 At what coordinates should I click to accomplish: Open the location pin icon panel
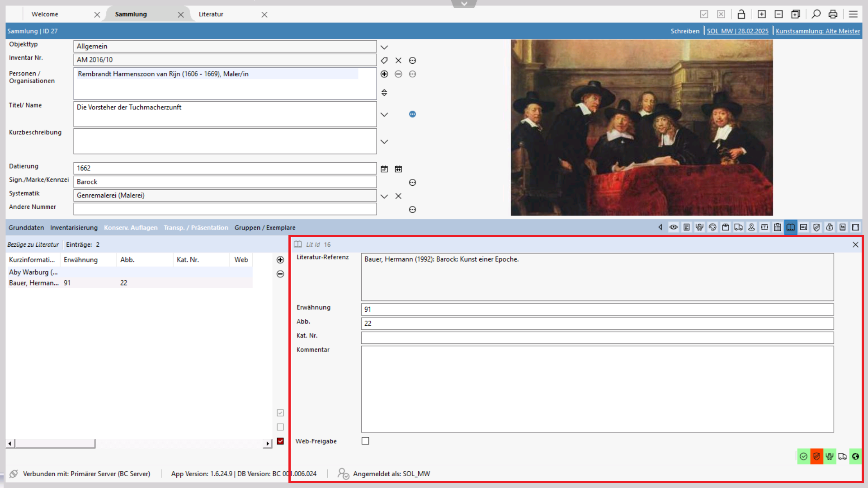coord(751,227)
